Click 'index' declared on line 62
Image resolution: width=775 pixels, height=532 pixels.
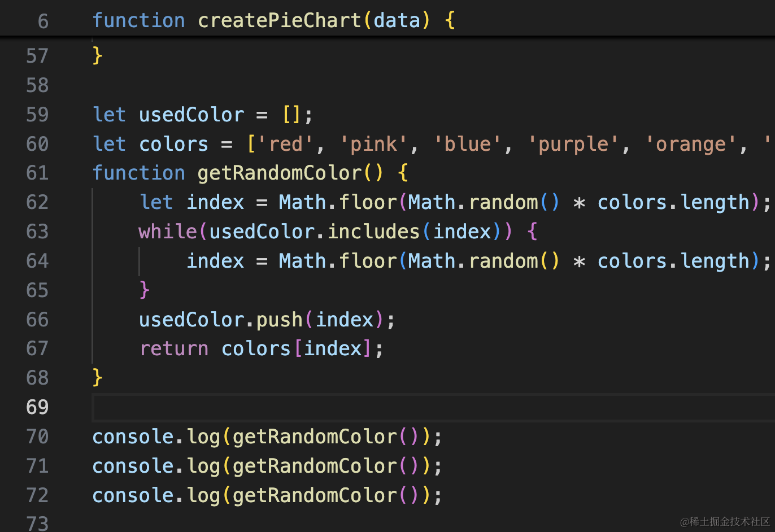215,202
